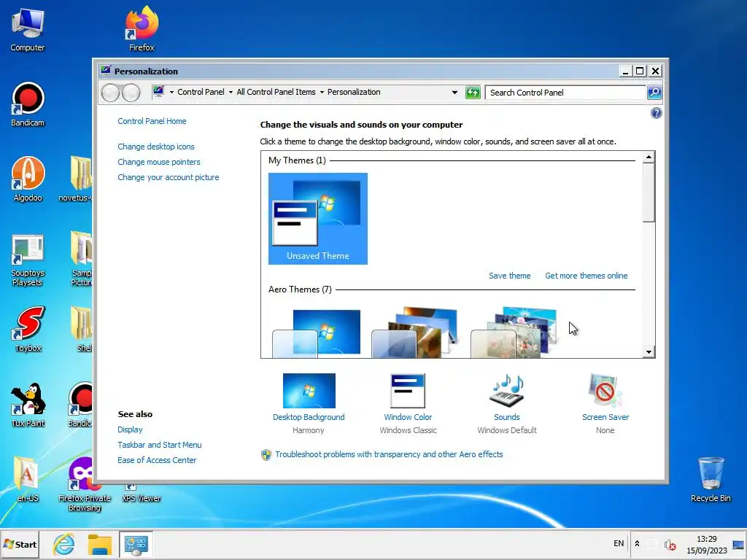The width and height of the screenshot is (747, 560).
Task: Open the Recycle Bin
Action: [711, 480]
